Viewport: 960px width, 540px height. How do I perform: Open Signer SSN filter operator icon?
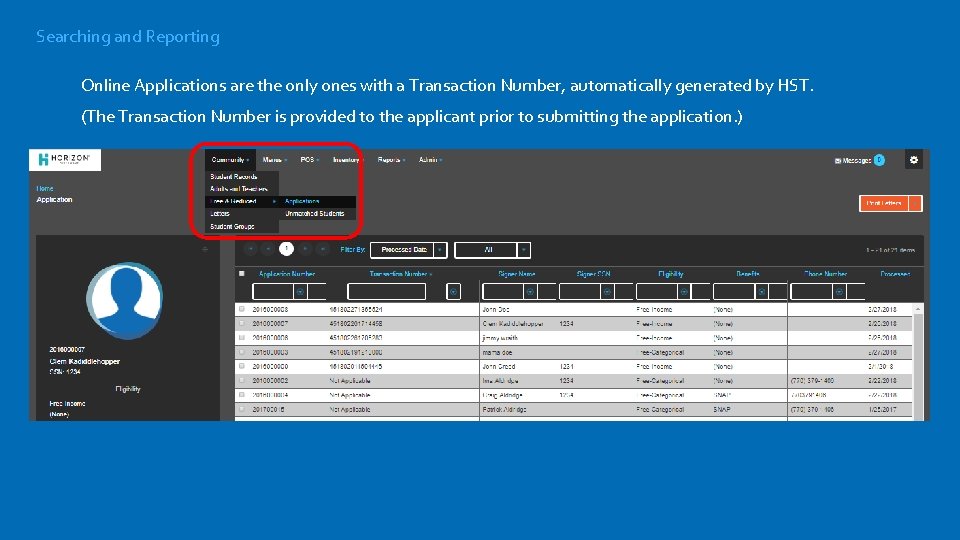click(x=607, y=292)
